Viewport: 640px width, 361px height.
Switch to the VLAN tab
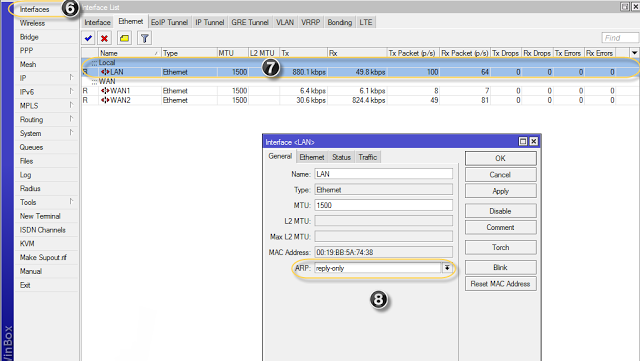(285, 22)
